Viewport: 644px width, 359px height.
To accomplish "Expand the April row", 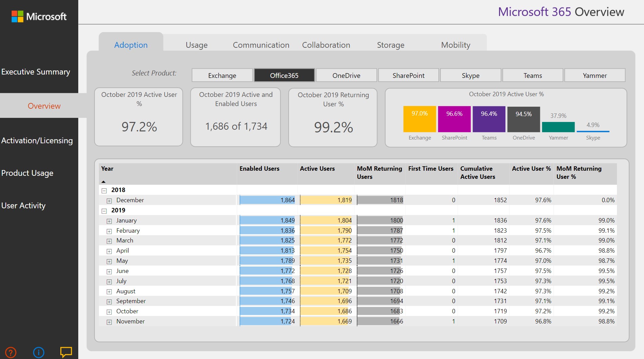I will pyautogui.click(x=109, y=251).
